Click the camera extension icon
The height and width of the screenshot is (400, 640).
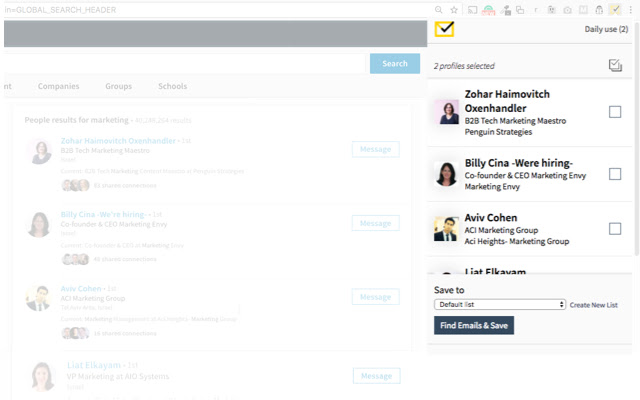[x=567, y=10]
